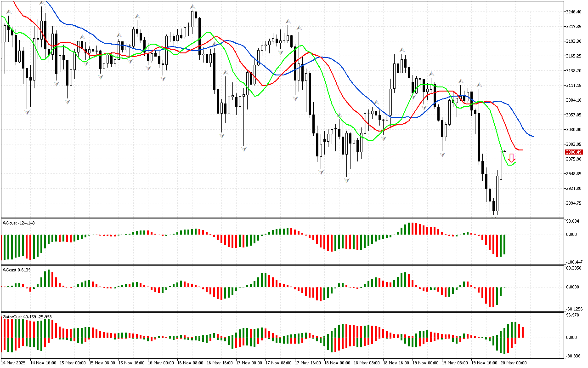Click the final red bar in GatorCust histogram
The image size is (588, 368).
coord(522,332)
